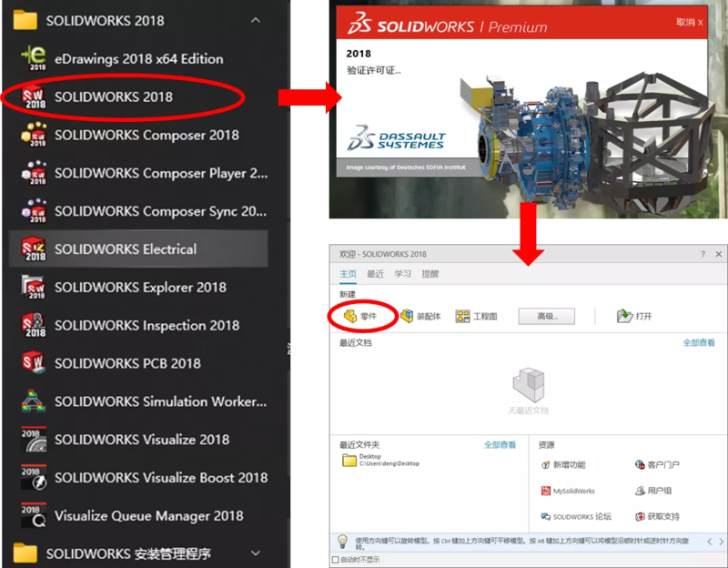
Task: Click the SOLIDWORKS 2018 folder icon
Action: pyautogui.click(x=25, y=20)
